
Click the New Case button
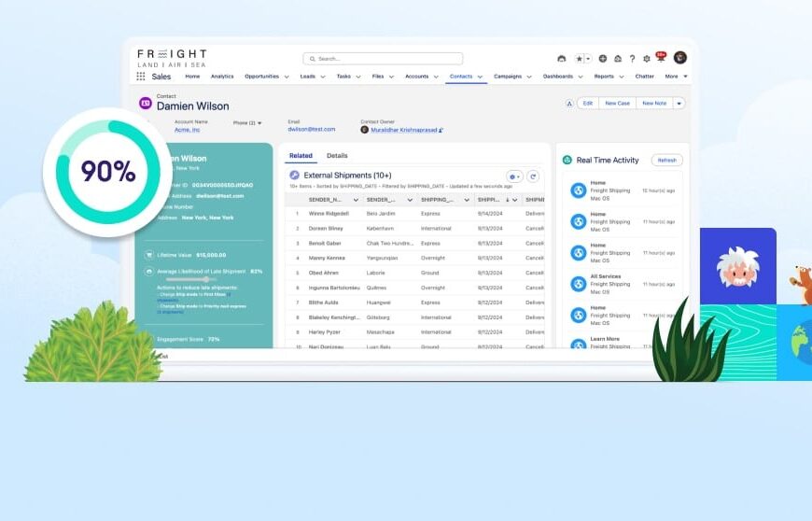pyautogui.click(x=617, y=103)
